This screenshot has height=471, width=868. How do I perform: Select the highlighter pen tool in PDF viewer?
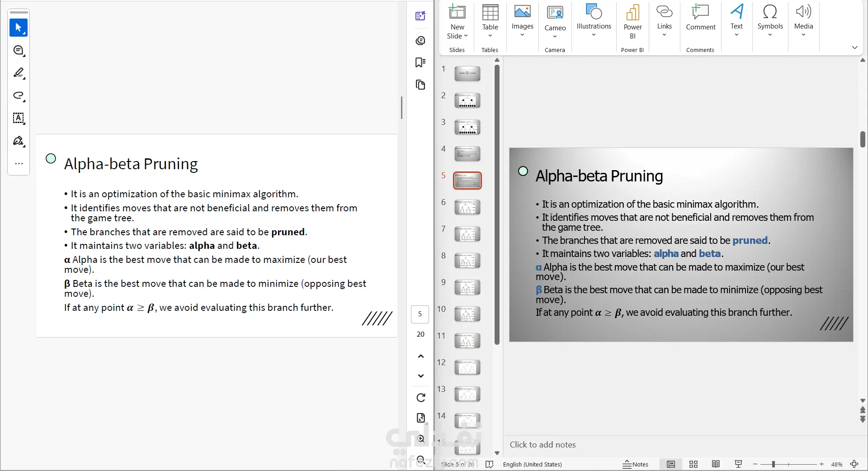(x=19, y=73)
